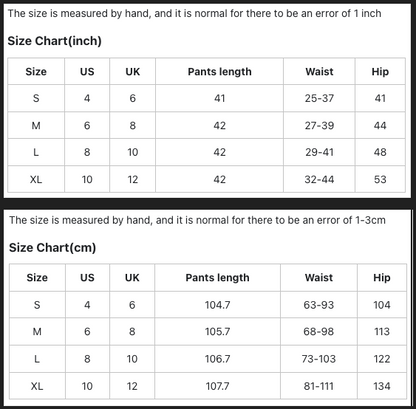
Task: Click waist value 73-103 in cm chart
Action: [319, 359]
